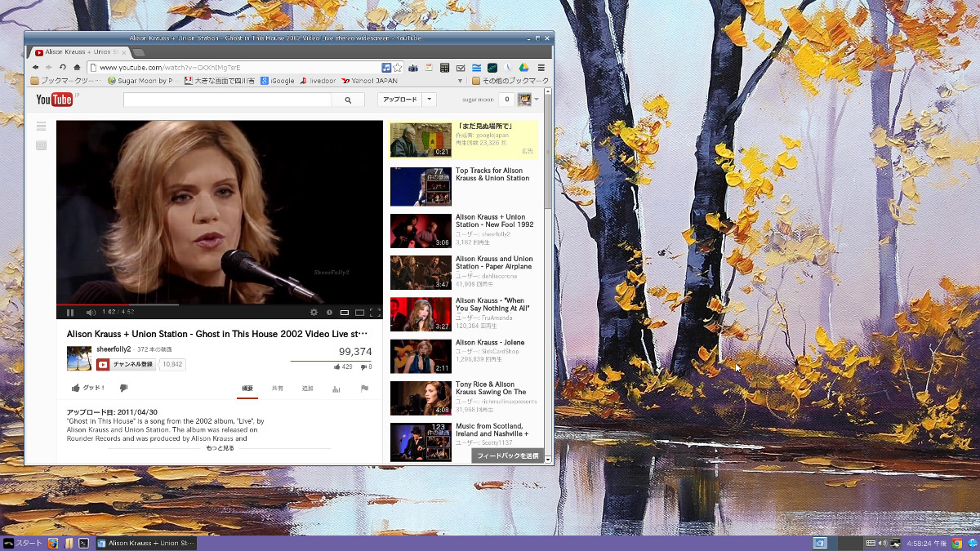Bookmark this page with the star icon
Image resolution: width=980 pixels, height=551 pixels.
pos(398,67)
